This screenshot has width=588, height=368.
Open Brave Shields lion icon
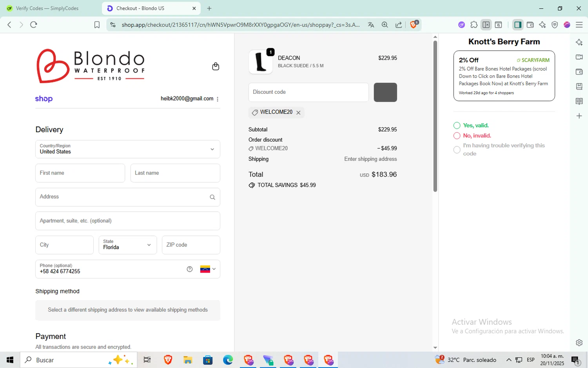[414, 24]
